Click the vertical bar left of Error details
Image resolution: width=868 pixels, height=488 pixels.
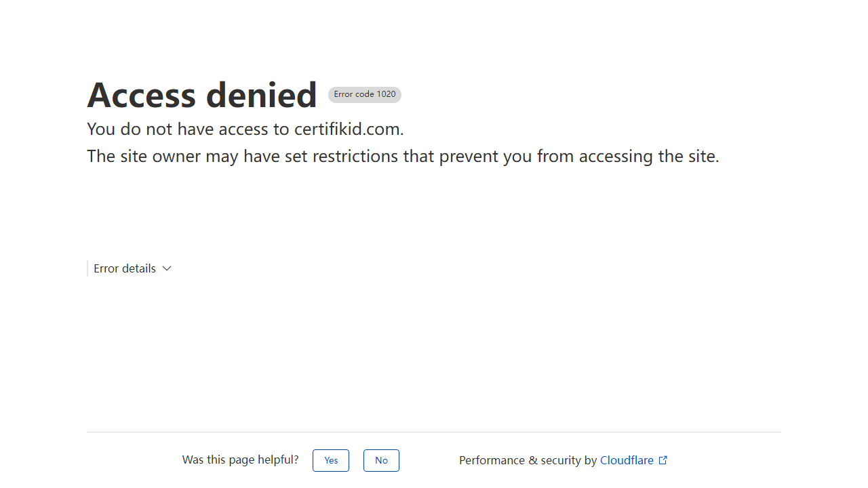coord(87,268)
